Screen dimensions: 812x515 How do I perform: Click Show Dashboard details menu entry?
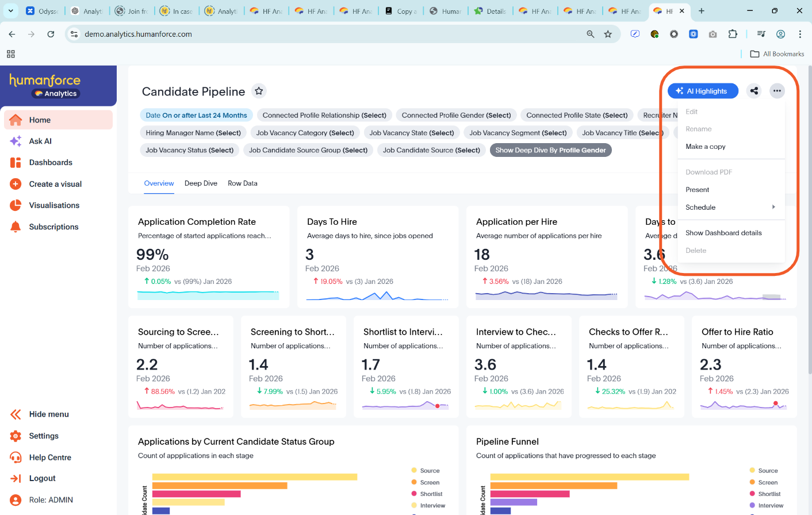coord(723,233)
